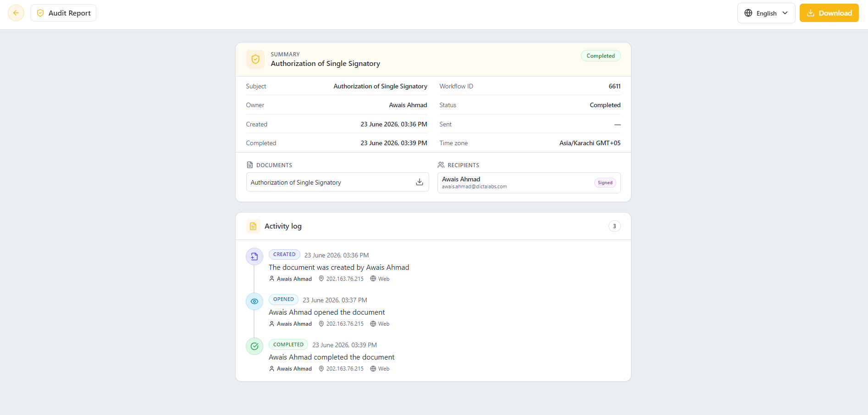
Task: Open the English language dropdown
Action: coord(766,13)
